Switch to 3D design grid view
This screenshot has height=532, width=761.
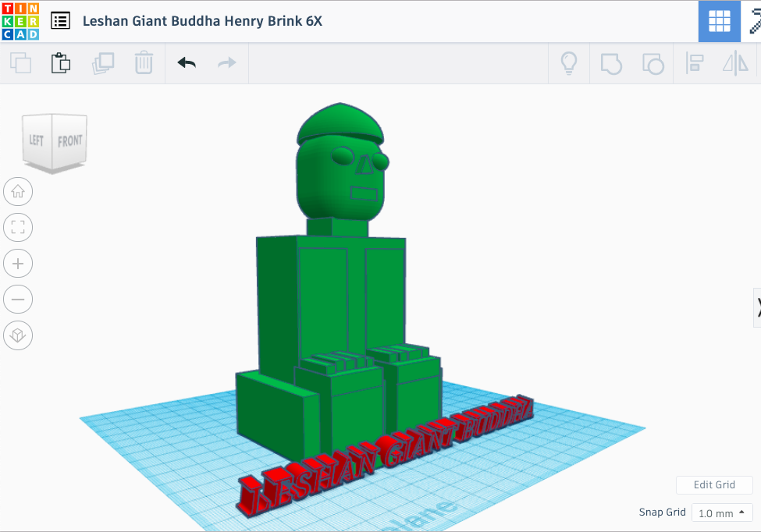719,21
